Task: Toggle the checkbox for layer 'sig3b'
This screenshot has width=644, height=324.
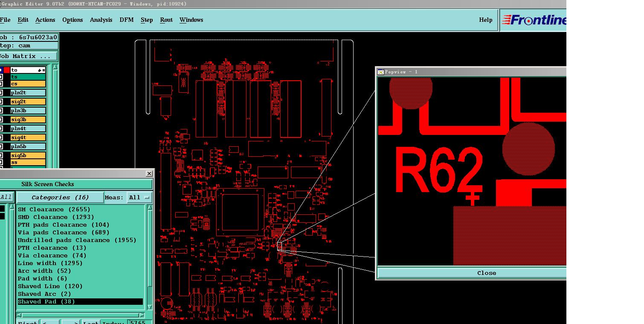Action: 1,120
